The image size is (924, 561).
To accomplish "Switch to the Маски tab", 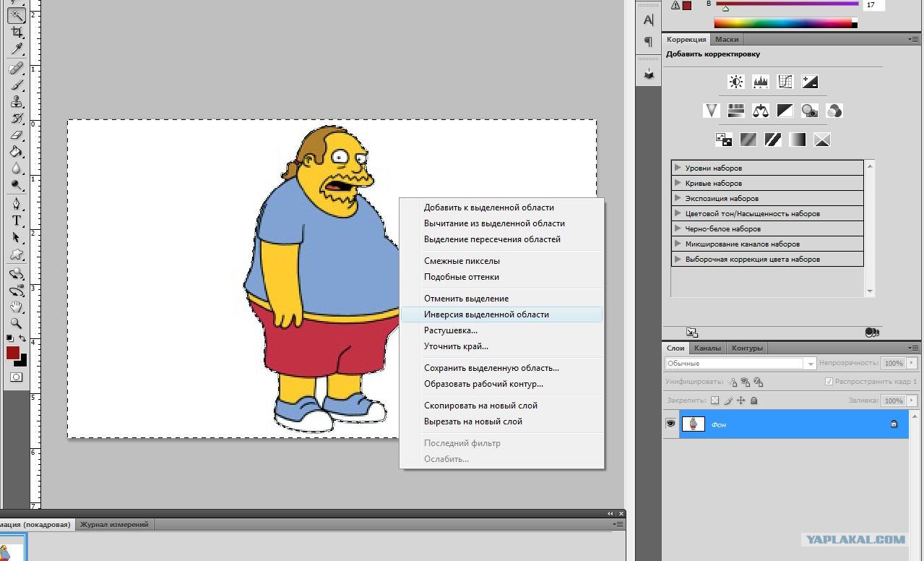I will tap(727, 40).
